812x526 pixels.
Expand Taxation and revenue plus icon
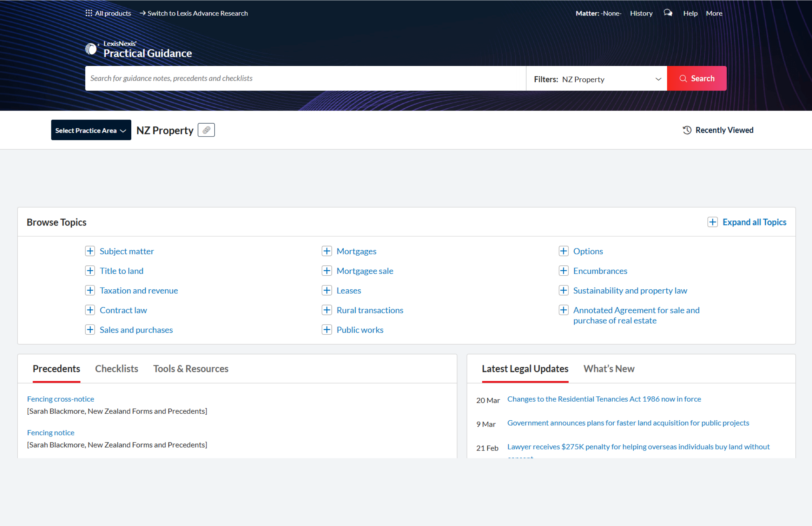click(90, 290)
